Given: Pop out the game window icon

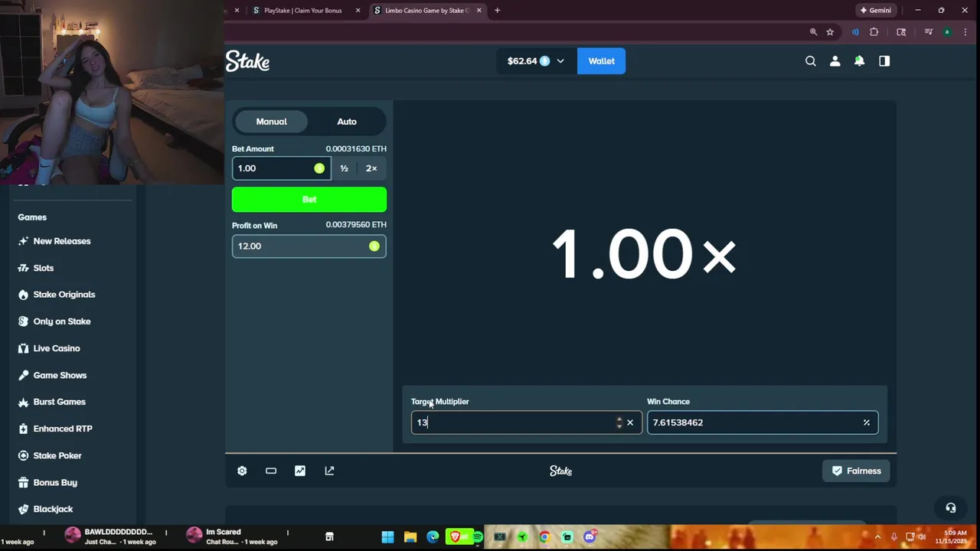Looking at the screenshot, I should (x=329, y=471).
